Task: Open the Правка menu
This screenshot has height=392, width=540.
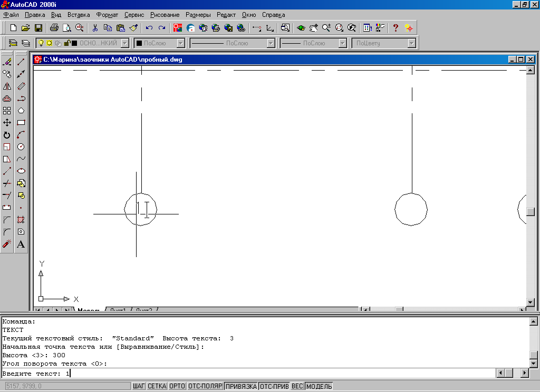Action: pos(35,15)
